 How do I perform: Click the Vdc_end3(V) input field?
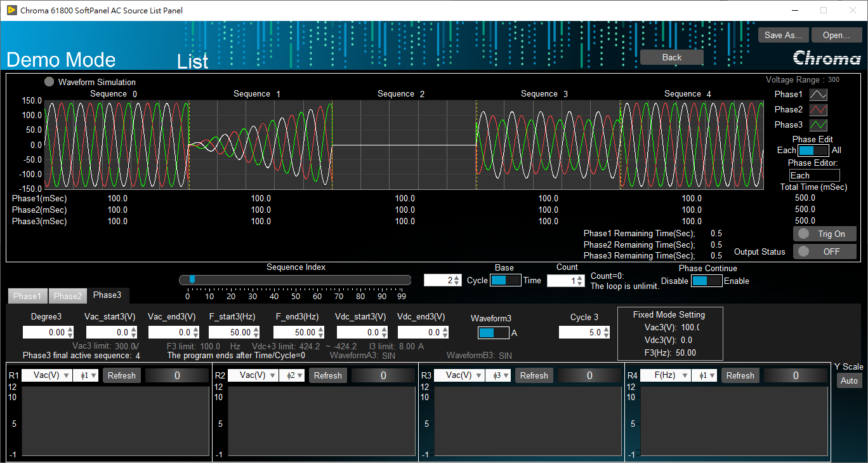pyautogui.click(x=418, y=332)
